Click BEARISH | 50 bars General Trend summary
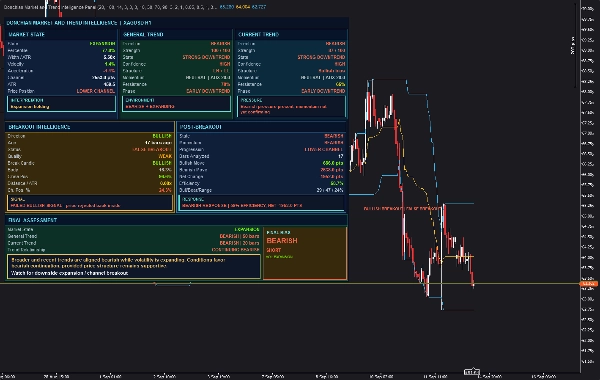Image resolution: width=600 pixels, height=380 pixels. (x=239, y=236)
